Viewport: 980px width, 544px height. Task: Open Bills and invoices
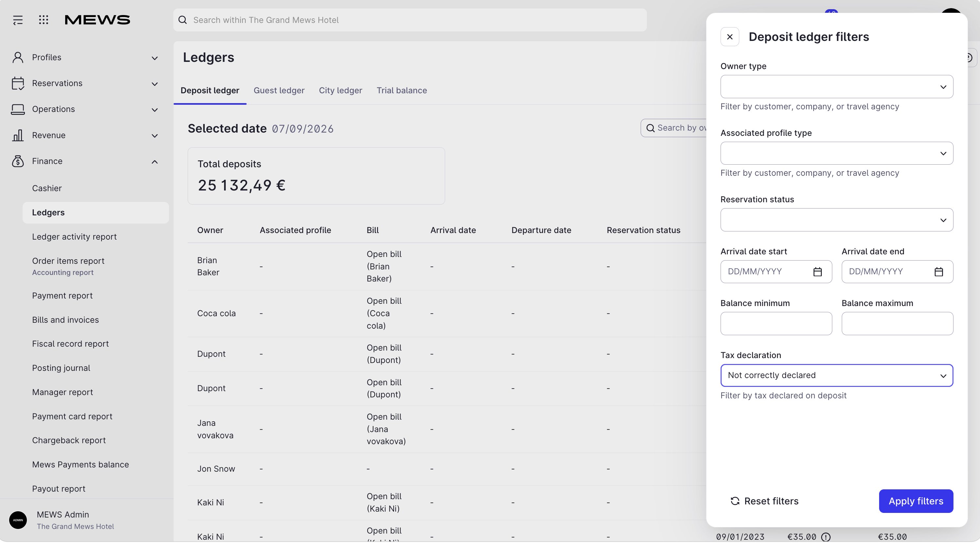click(x=66, y=320)
